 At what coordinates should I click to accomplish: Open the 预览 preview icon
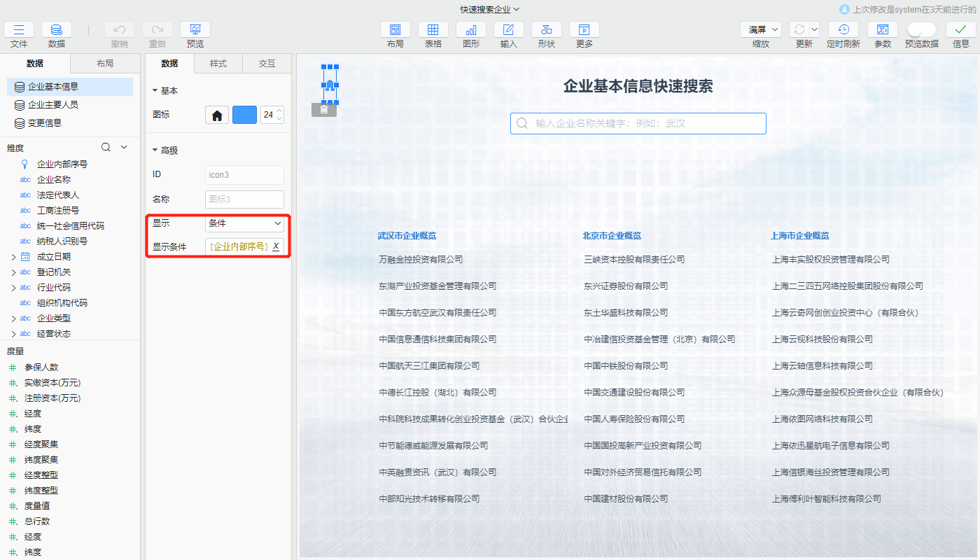point(195,29)
